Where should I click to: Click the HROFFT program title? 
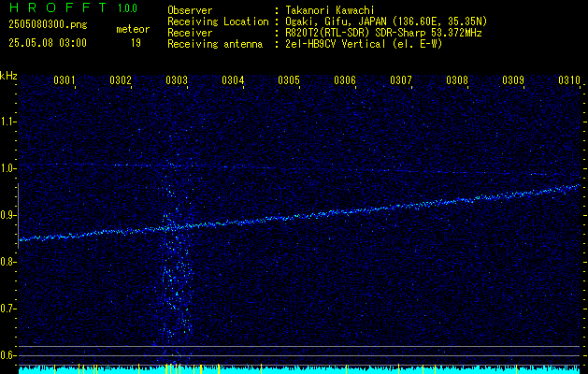pyautogui.click(x=59, y=7)
